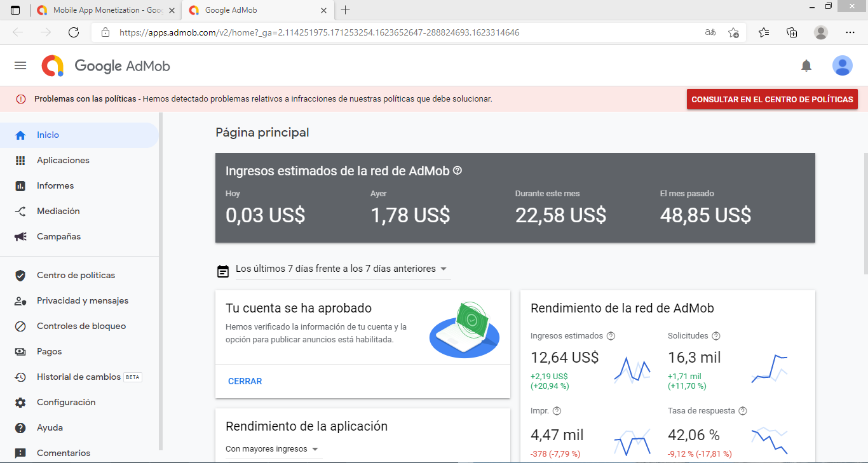Open the notifications bell

[x=806, y=65]
